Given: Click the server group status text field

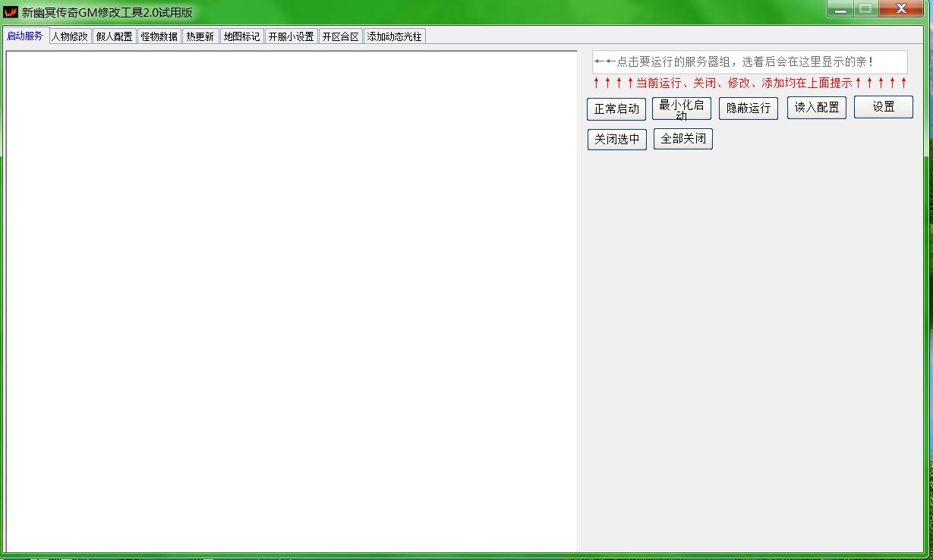Looking at the screenshot, I should pos(749,62).
